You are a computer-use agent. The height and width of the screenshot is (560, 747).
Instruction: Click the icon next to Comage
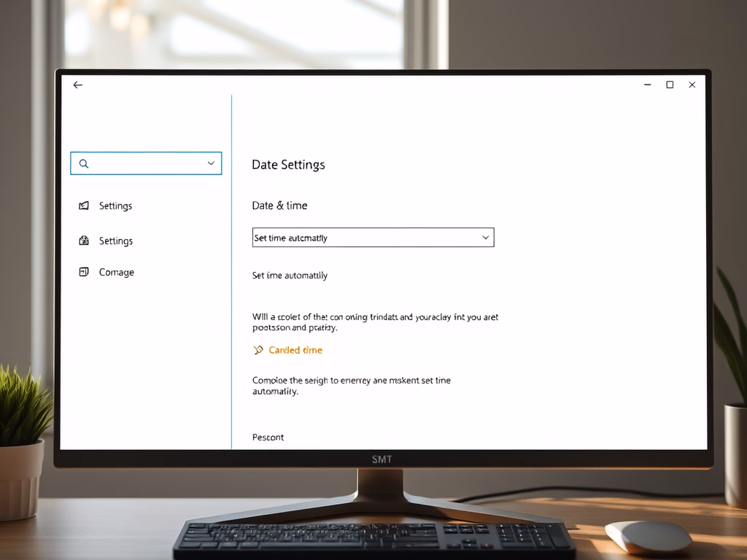tap(84, 272)
